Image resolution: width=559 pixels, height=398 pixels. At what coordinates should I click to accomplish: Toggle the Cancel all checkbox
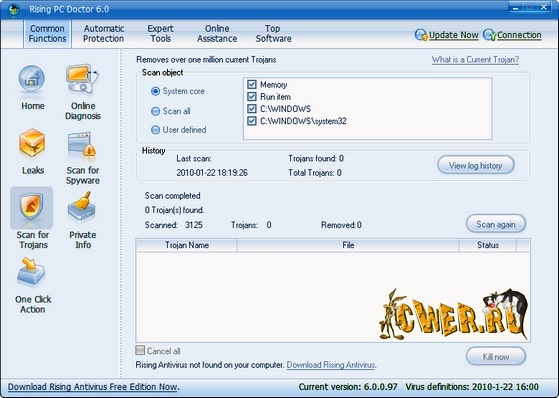tap(140, 350)
